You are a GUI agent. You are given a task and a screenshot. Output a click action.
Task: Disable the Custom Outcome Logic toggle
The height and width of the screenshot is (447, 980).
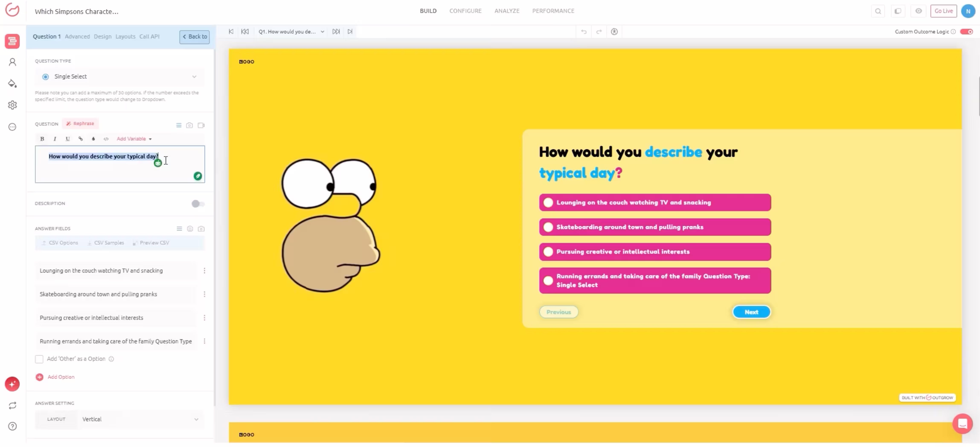tap(966, 32)
